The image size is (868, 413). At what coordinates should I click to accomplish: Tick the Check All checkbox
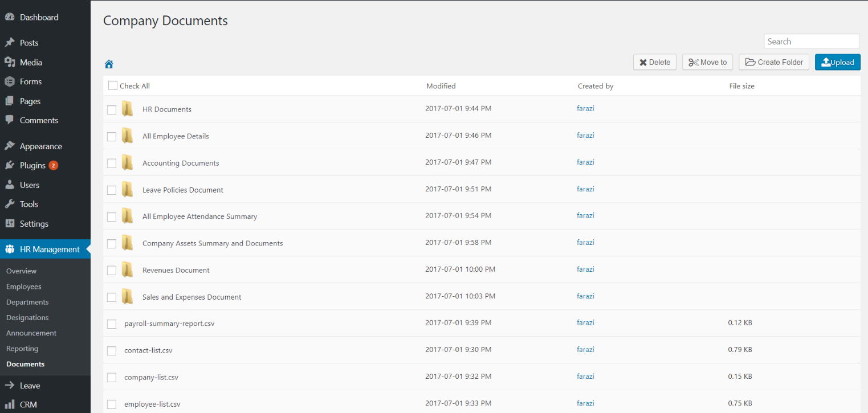[113, 85]
